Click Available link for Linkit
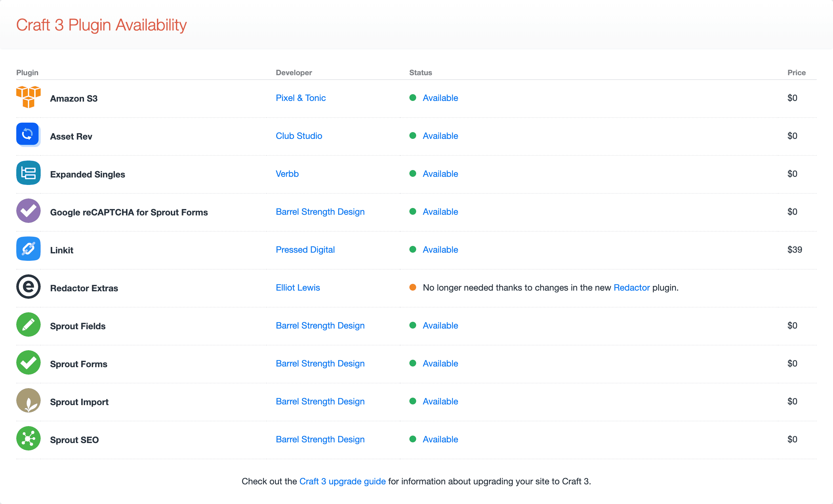The image size is (833, 504). point(440,250)
